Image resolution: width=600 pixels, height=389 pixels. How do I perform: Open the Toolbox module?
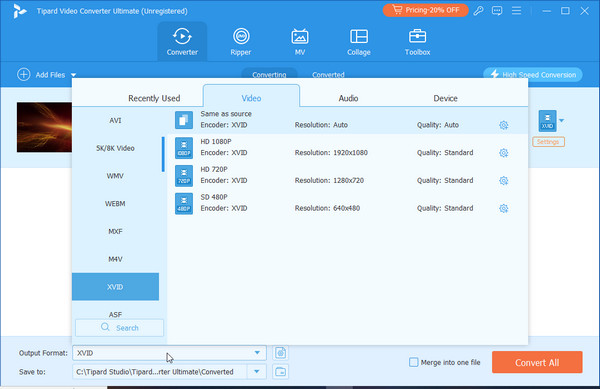(x=417, y=42)
